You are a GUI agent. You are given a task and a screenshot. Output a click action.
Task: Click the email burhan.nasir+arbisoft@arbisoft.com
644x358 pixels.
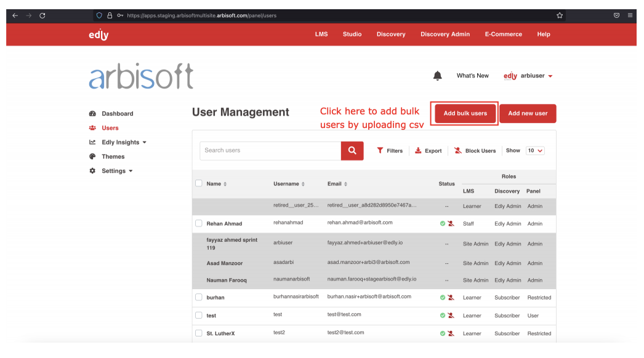[x=369, y=296]
